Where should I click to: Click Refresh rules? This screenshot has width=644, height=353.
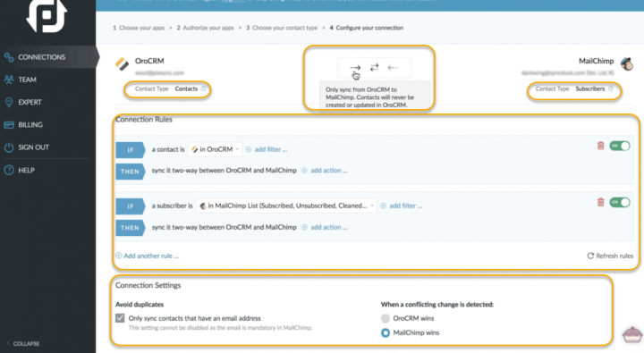coord(610,256)
